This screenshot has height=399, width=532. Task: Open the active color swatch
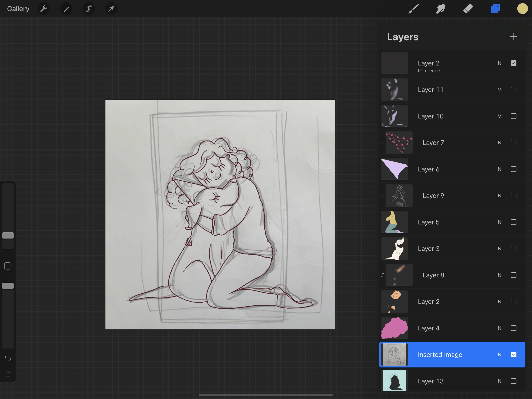522,9
